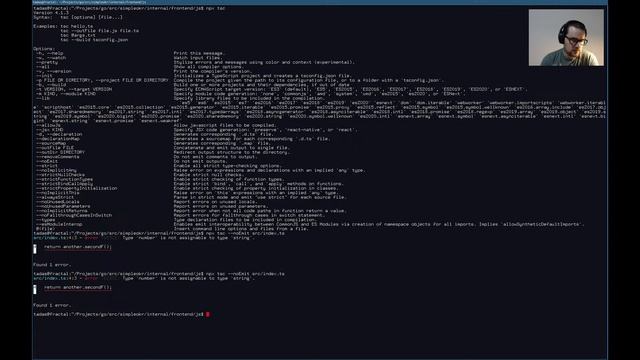Select the '--removeComments' option text
Image resolution: width=640 pixels, height=360 pixels.
tap(58, 157)
